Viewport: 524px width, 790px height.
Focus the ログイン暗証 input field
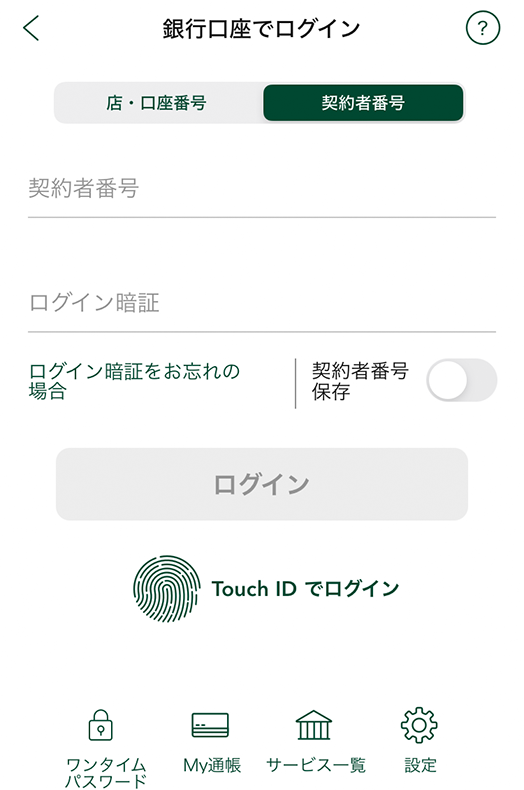262,304
